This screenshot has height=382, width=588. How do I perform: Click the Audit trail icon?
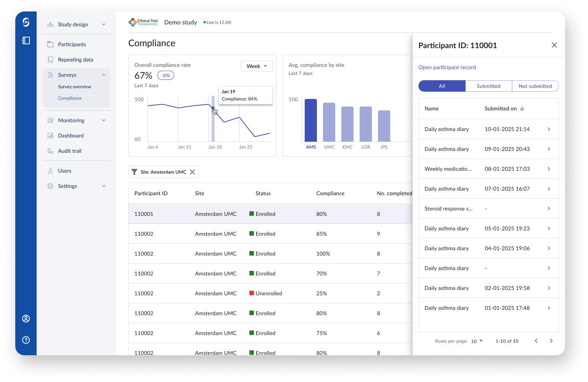click(50, 151)
